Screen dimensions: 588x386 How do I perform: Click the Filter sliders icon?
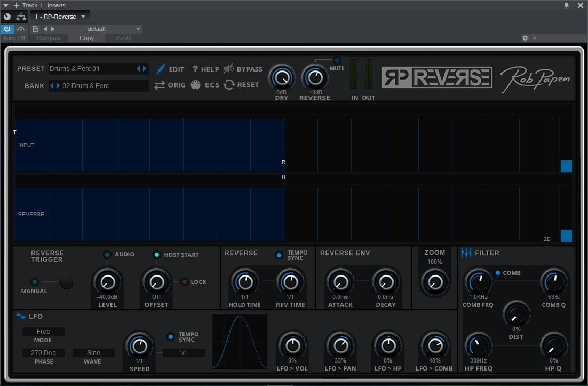click(466, 253)
